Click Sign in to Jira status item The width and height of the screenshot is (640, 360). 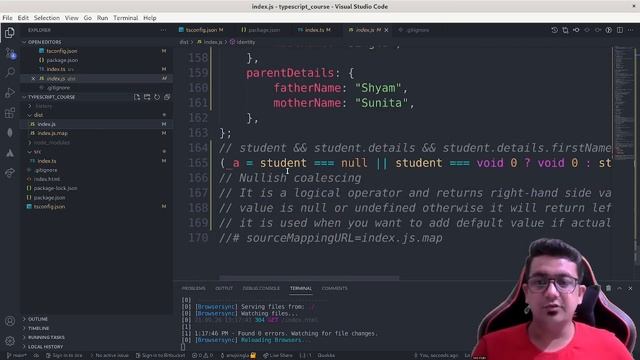pos(64,356)
